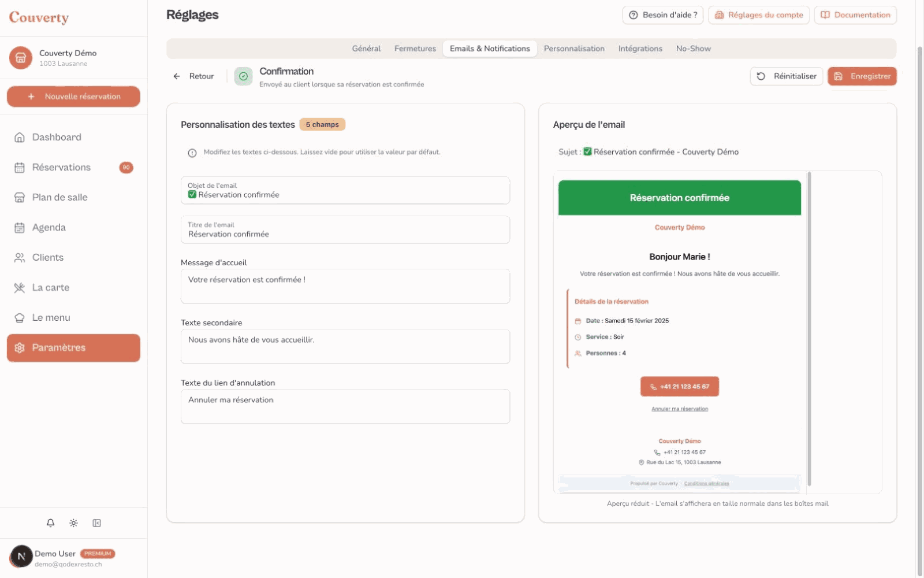The width and height of the screenshot is (924, 578).
Task: Go to Réservations in the sidebar
Action: coord(73,168)
